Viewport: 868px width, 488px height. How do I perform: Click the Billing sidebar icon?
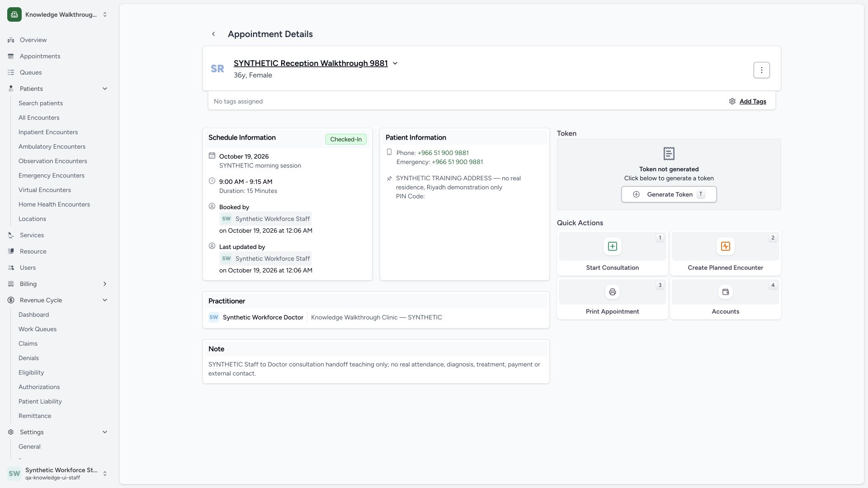coord(11,284)
